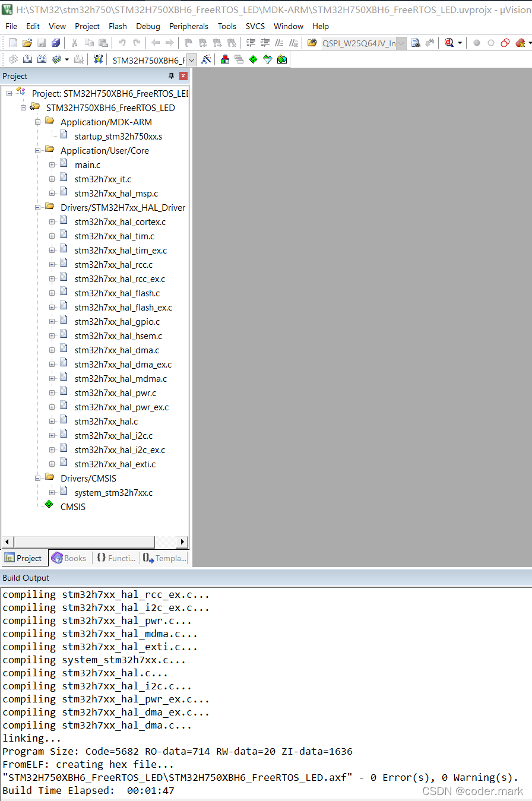Open the QSPI_W25Q64JV find combo box
Screen dimensions: 532x801
364,43
